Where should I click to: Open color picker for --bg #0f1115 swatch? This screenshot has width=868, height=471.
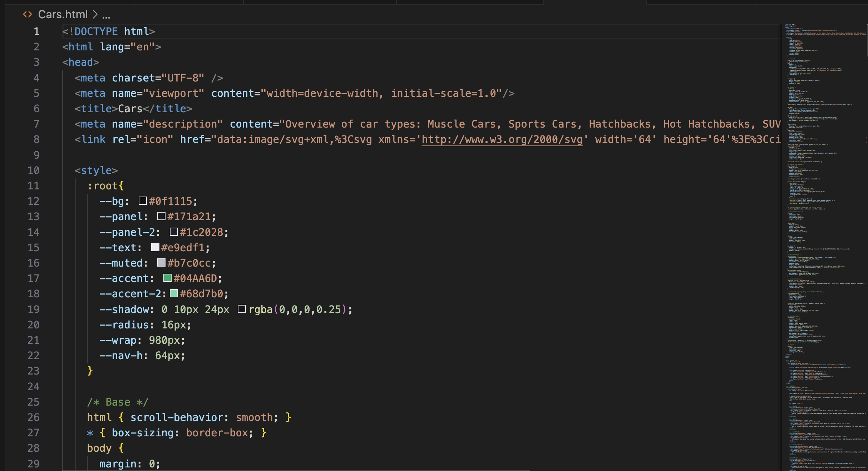pyautogui.click(x=143, y=201)
